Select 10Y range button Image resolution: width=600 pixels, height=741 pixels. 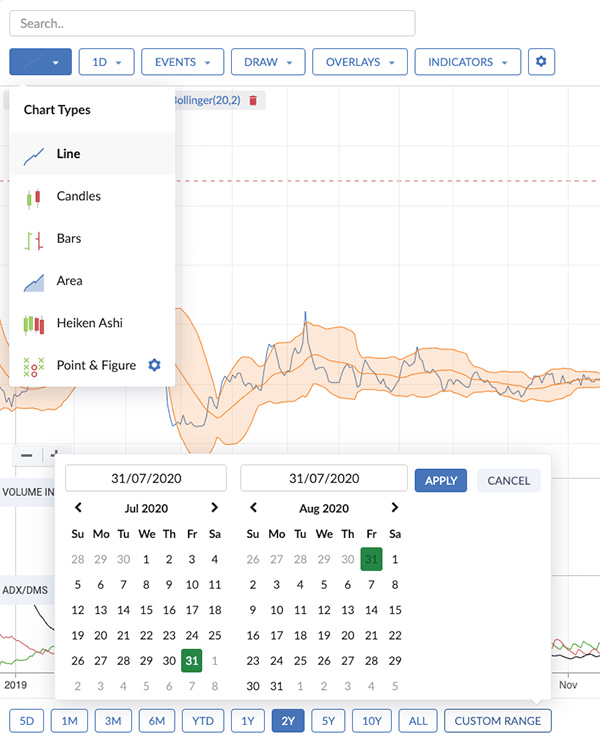(372, 721)
